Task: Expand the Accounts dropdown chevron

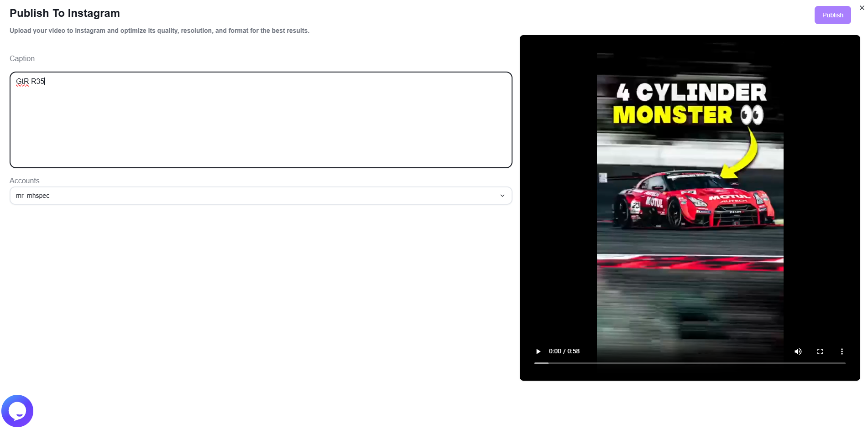Action: tap(502, 196)
